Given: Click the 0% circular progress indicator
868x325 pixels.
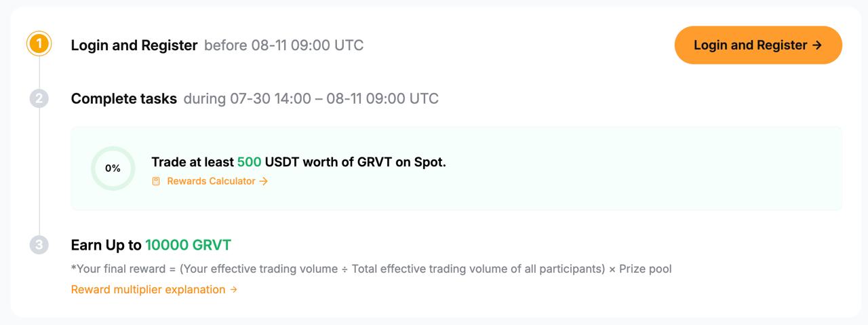Looking at the screenshot, I should [113, 168].
